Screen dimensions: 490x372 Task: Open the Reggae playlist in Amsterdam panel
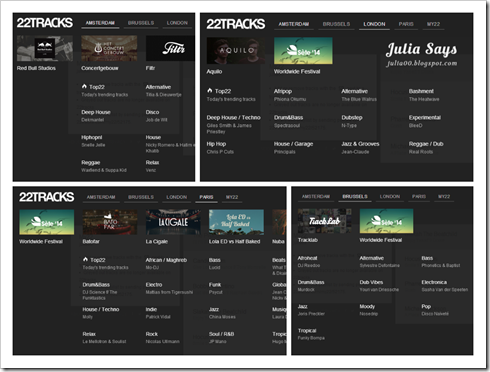click(104, 166)
